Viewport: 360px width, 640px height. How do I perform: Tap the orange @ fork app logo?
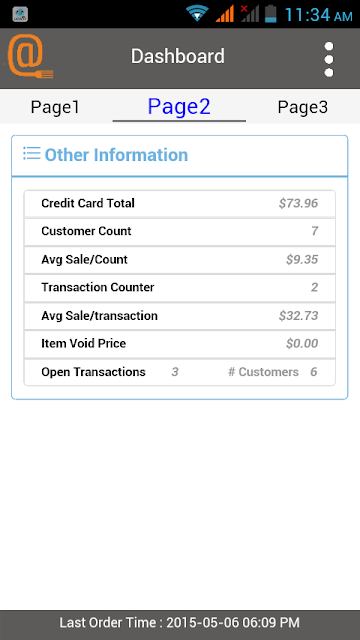pyautogui.click(x=30, y=56)
